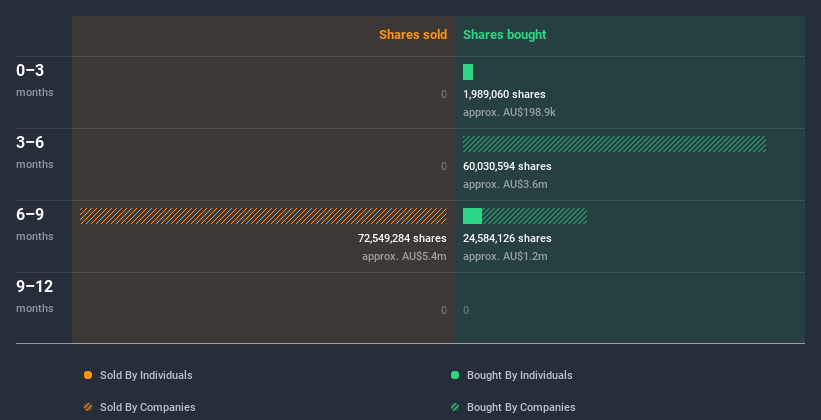Click the zero sold value in 3–6 months row
Screen dimensions: 821x420
(444, 167)
